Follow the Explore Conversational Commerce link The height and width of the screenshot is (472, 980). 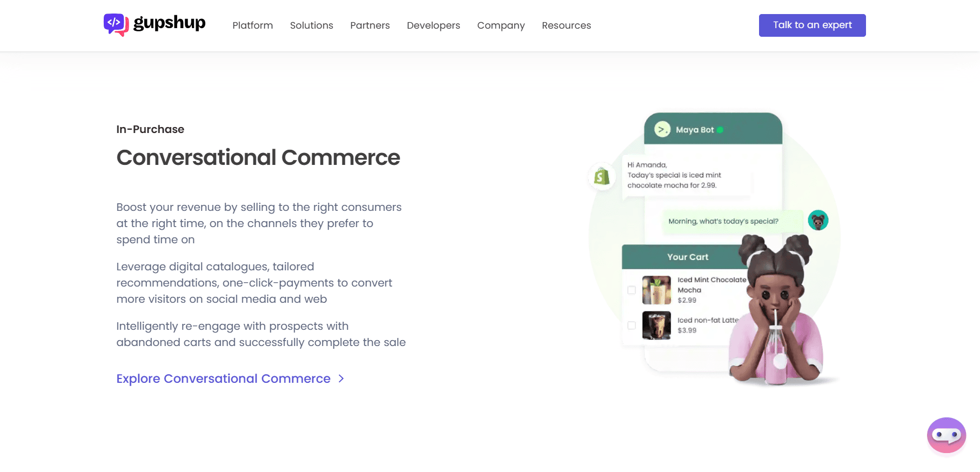pyautogui.click(x=223, y=378)
